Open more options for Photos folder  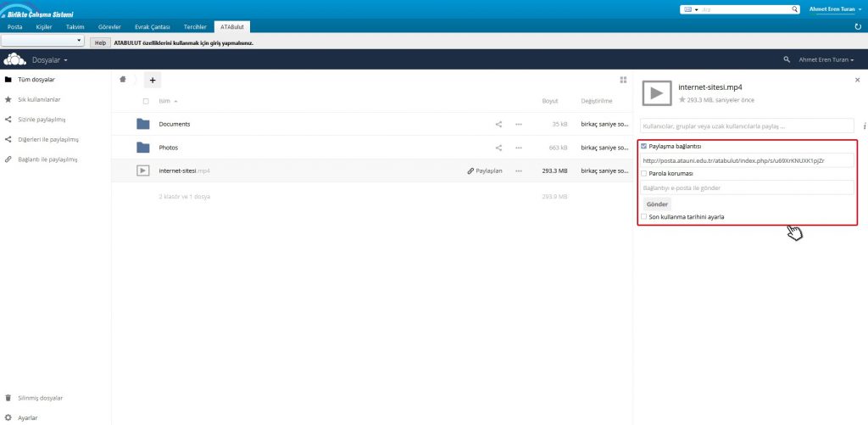[x=519, y=147]
